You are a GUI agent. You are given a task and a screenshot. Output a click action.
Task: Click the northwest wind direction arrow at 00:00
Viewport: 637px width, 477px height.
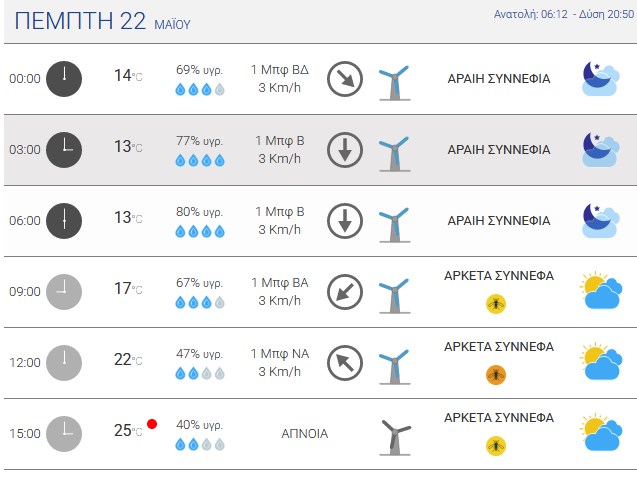(345, 79)
